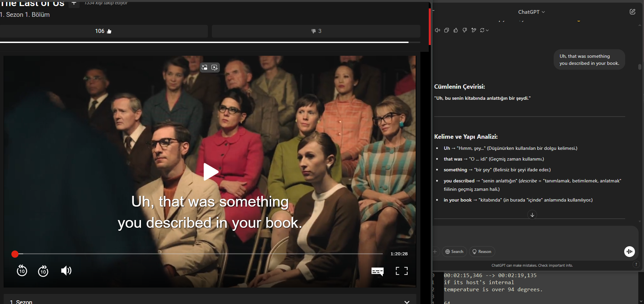Toggle subtitles with captions icon
Screen dimensions: 644x304
(377, 271)
